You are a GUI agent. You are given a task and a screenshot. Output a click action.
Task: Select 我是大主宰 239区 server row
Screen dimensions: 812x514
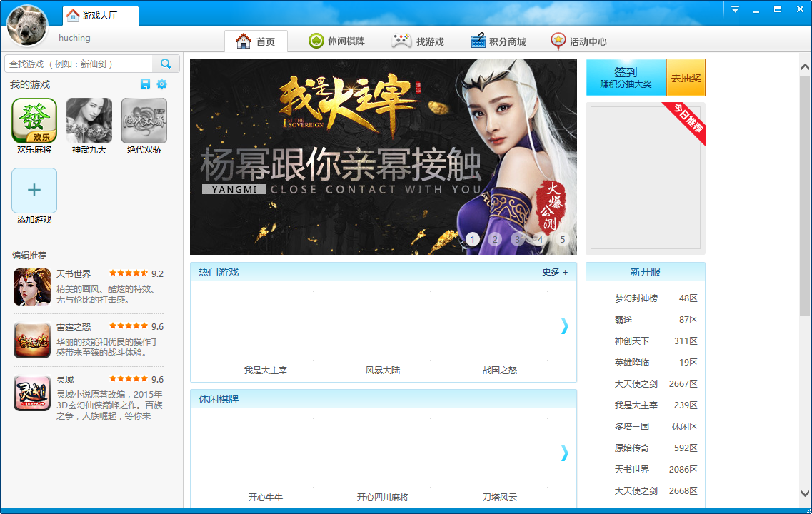[656, 405]
